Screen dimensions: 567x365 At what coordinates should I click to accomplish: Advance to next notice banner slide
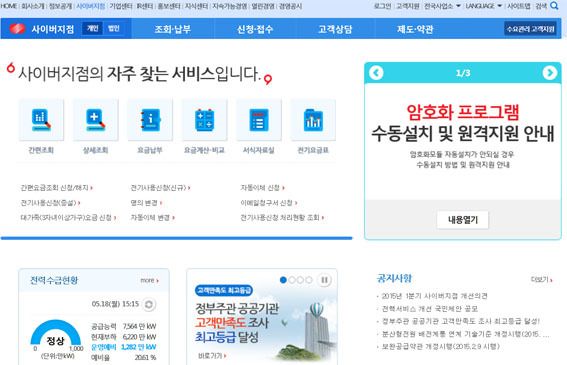(550, 73)
